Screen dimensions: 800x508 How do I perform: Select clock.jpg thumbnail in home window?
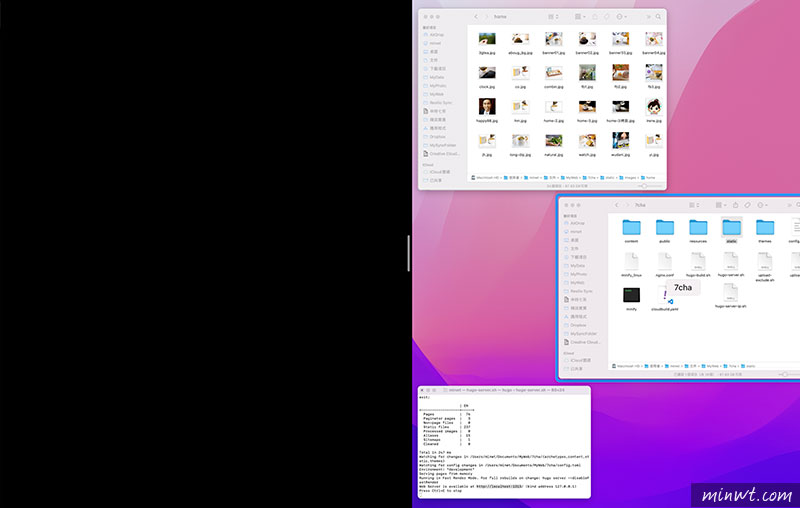(x=487, y=73)
